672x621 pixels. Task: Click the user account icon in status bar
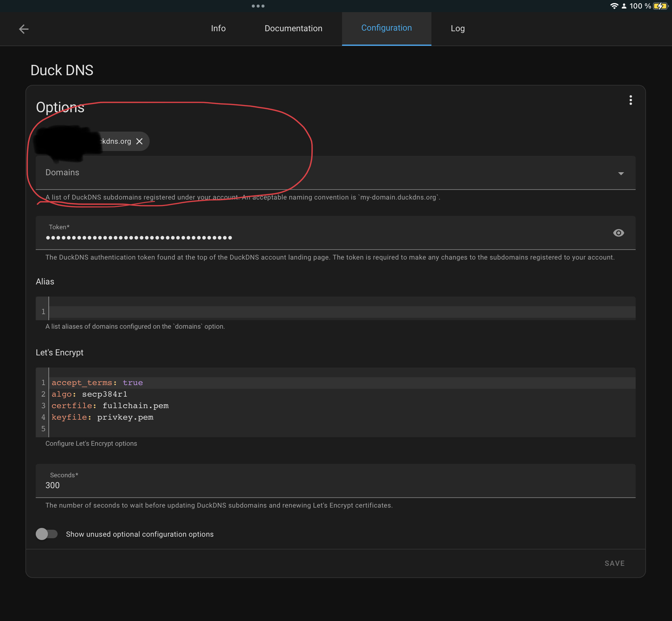624,6
